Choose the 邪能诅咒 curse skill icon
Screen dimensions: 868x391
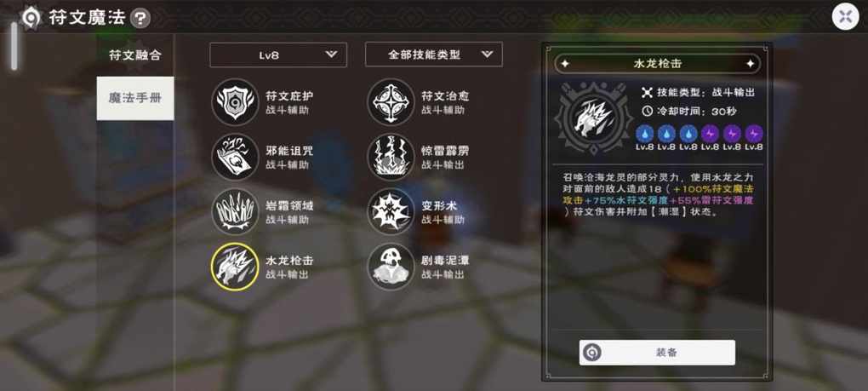[235, 157]
